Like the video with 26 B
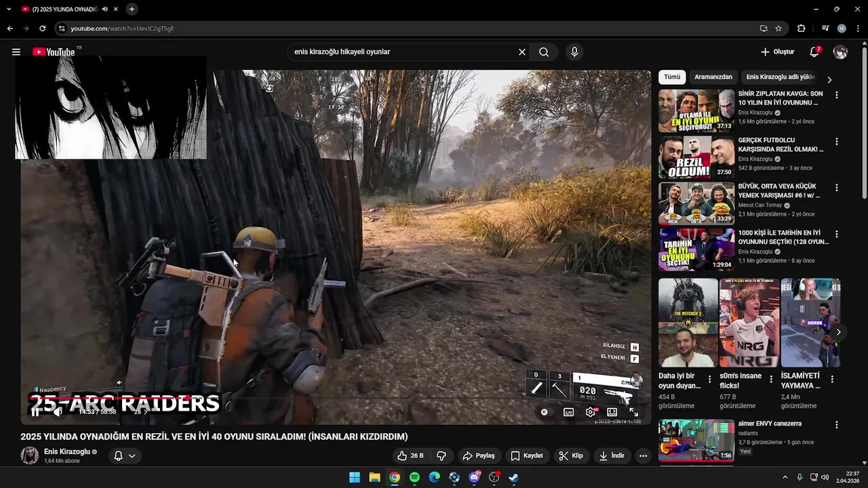 click(410, 455)
